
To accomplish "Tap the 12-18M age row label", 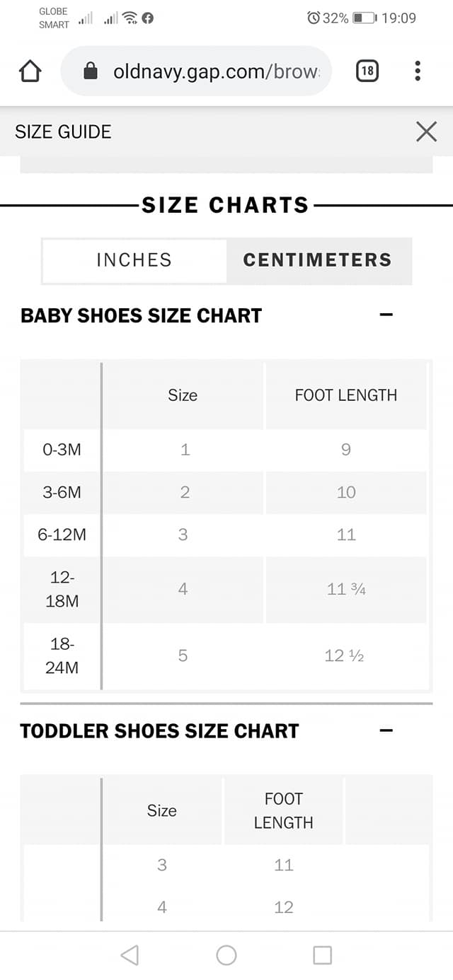I will [62, 589].
